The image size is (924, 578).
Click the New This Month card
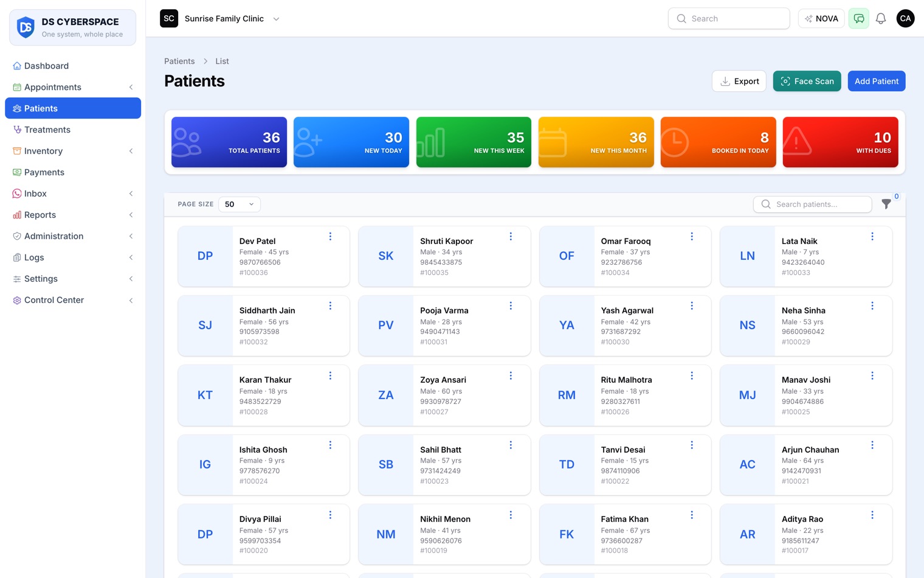(x=596, y=142)
